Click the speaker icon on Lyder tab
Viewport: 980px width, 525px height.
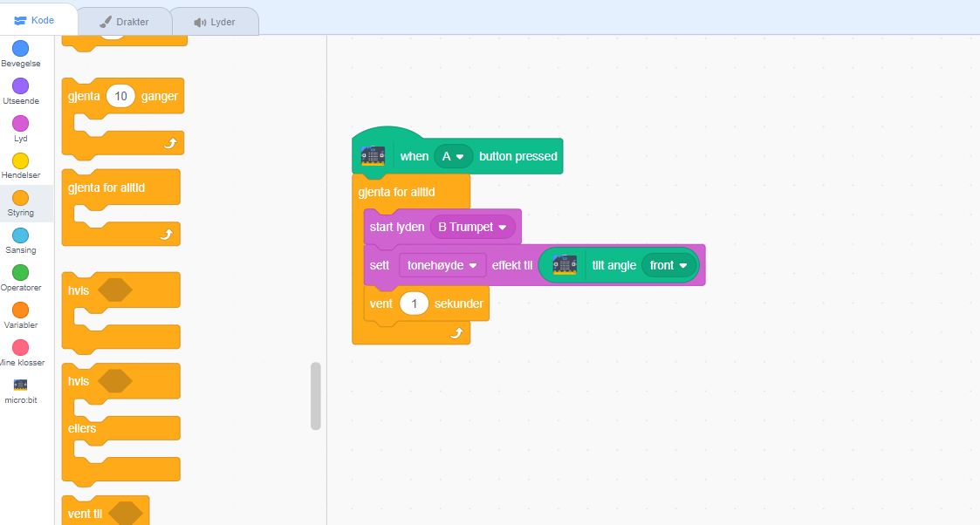click(200, 23)
